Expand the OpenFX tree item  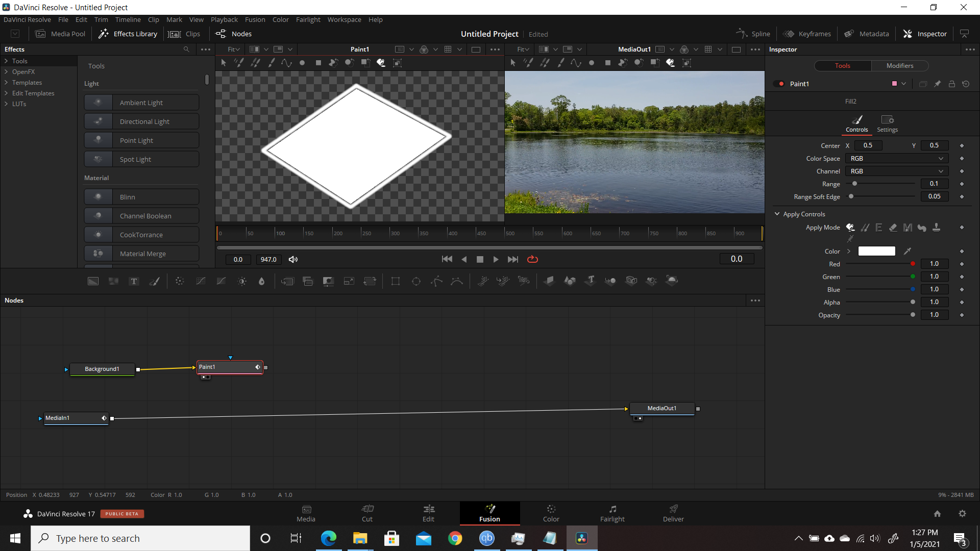click(6, 72)
